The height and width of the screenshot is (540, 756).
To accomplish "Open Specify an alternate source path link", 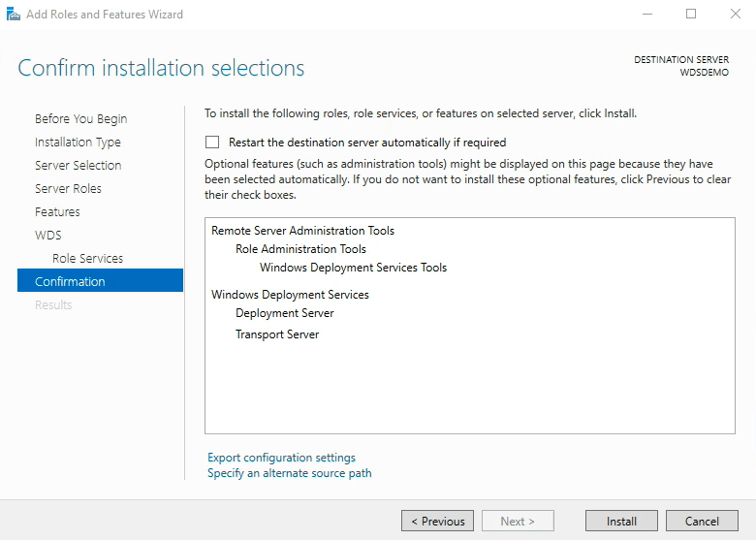I will pyautogui.click(x=289, y=473).
